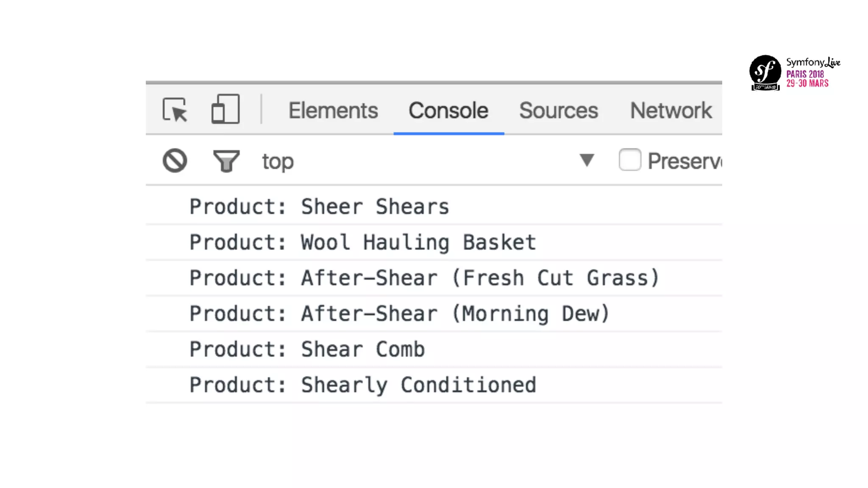This screenshot has height=488, width=868.
Task: Select the Console tab
Action: click(448, 111)
